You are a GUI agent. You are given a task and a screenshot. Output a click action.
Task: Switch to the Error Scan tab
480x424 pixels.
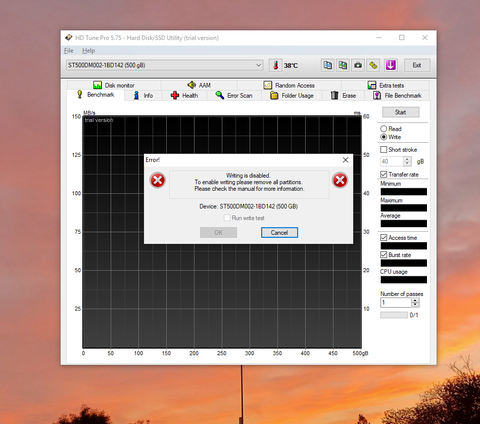[234, 96]
